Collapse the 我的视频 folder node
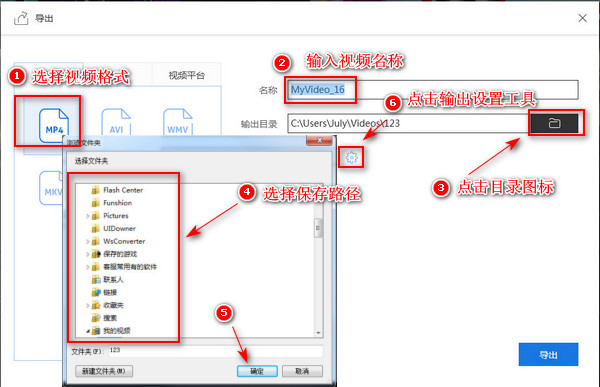 [x=88, y=331]
